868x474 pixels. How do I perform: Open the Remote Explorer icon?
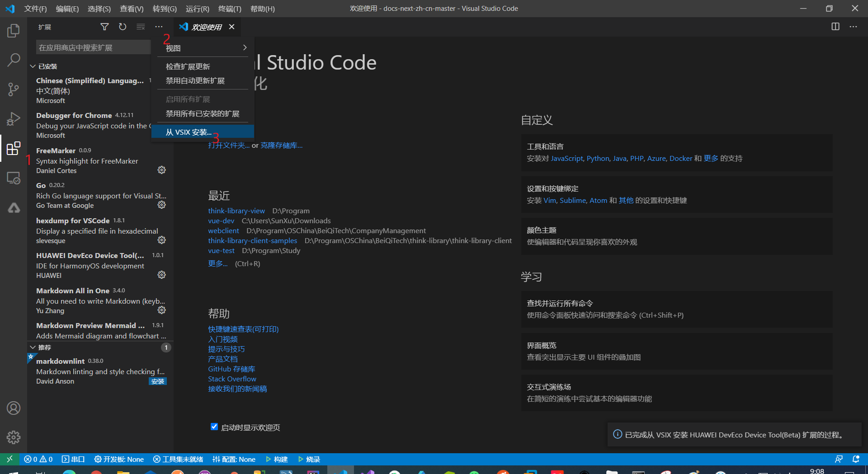coord(14,178)
